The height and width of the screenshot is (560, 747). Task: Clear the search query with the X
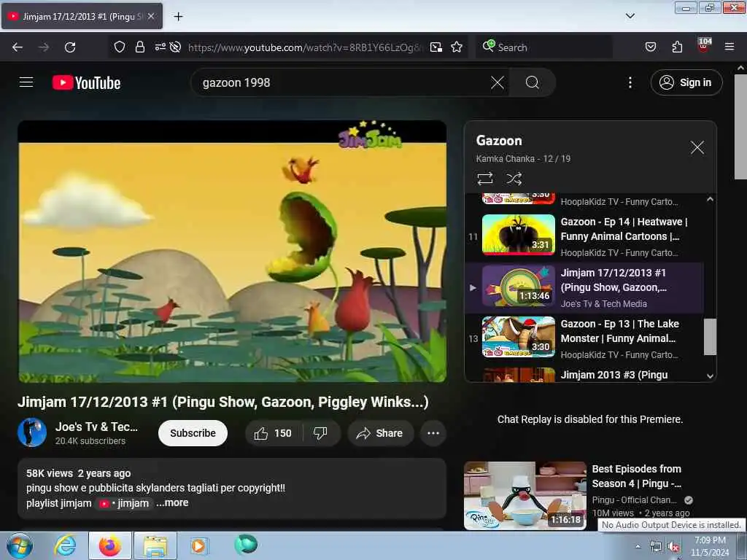(497, 82)
